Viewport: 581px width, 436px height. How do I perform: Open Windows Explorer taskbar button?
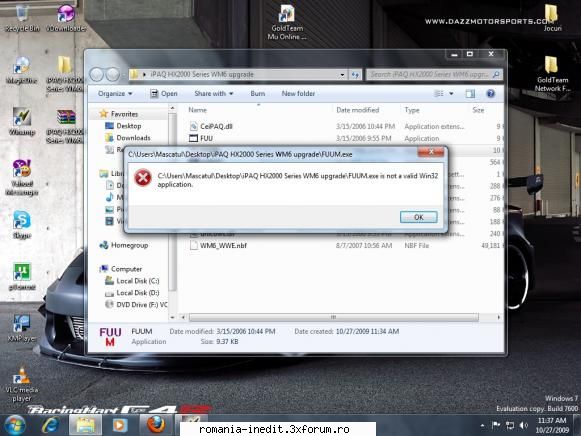pos(85,425)
